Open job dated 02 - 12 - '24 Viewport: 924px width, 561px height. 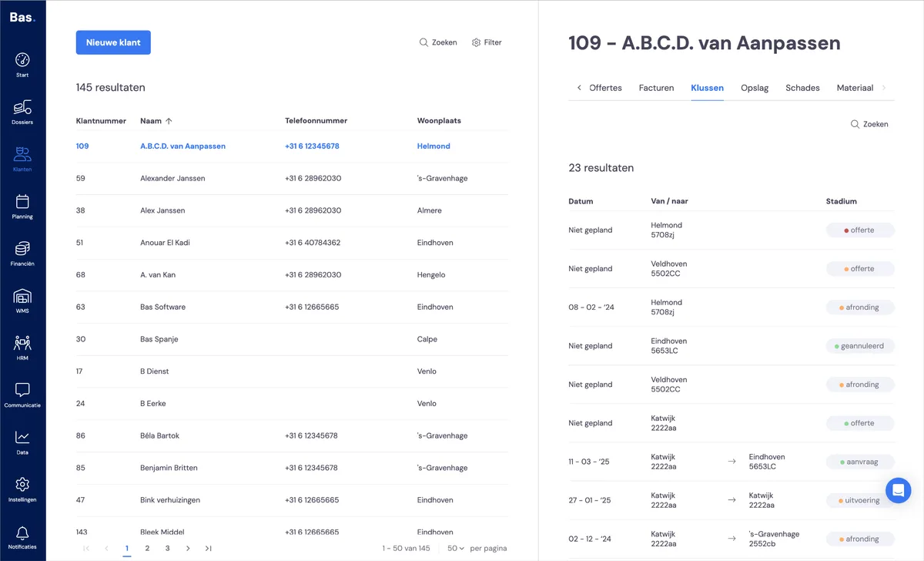pyautogui.click(x=731, y=539)
